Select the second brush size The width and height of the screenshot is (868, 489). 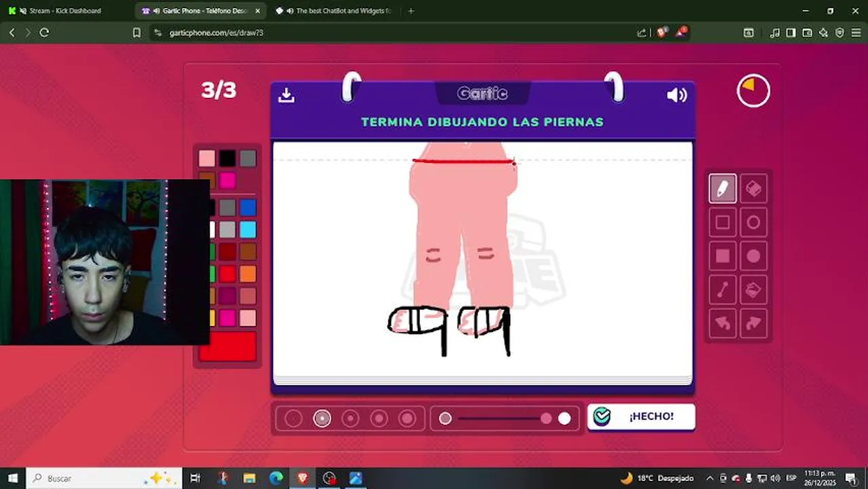322,418
